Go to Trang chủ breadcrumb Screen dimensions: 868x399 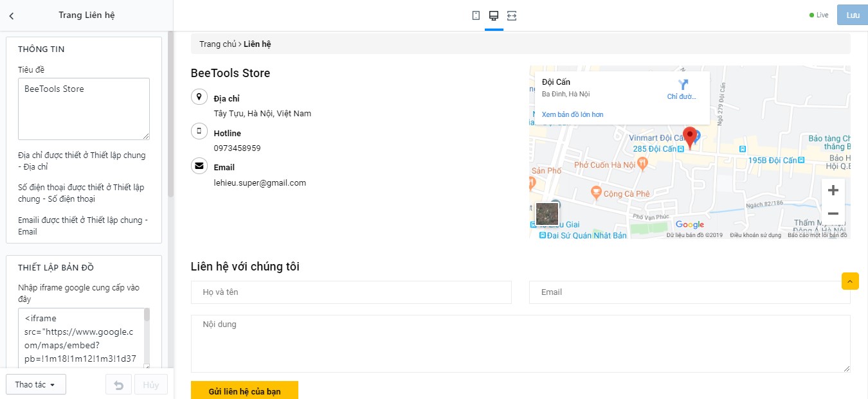tap(218, 44)
